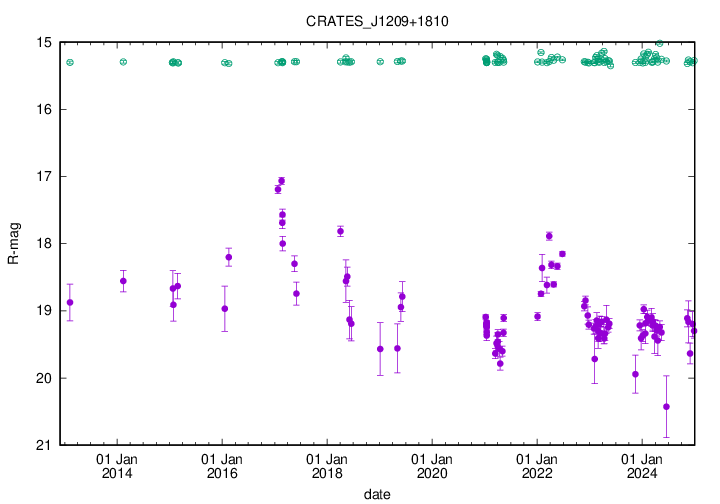Click the y-axis tick label 21

coord(45,445)
